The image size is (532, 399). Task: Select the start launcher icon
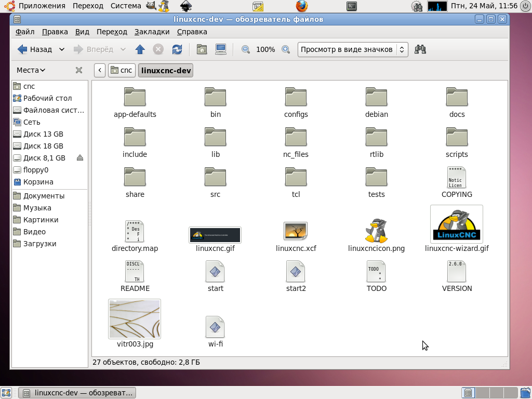coord(215,271)
